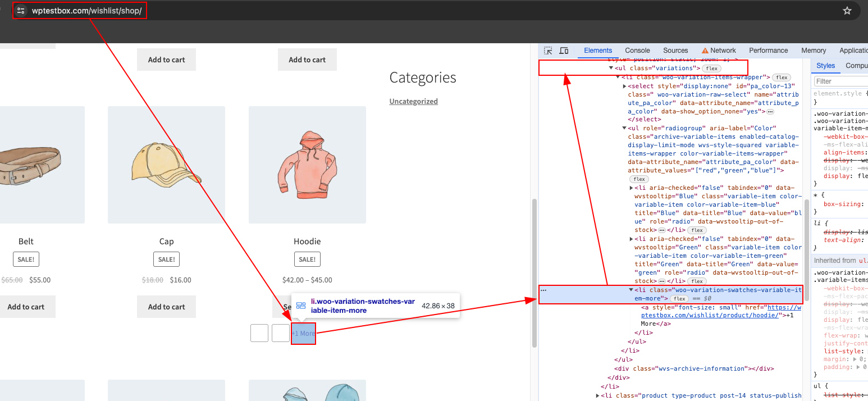Collapse the ul radiogroup Color node
The height and width of the screenshot is (401, 868).
coord(625,129)
